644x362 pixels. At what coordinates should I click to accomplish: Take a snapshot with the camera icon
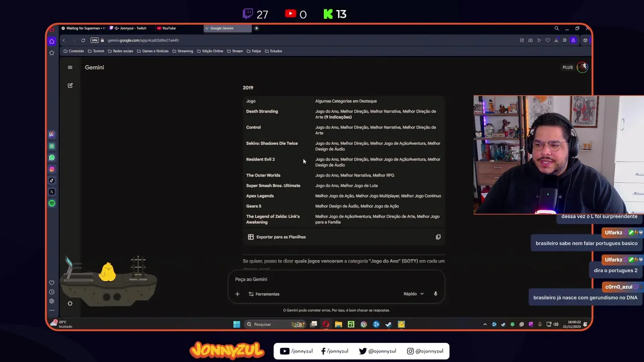[530, 40]
